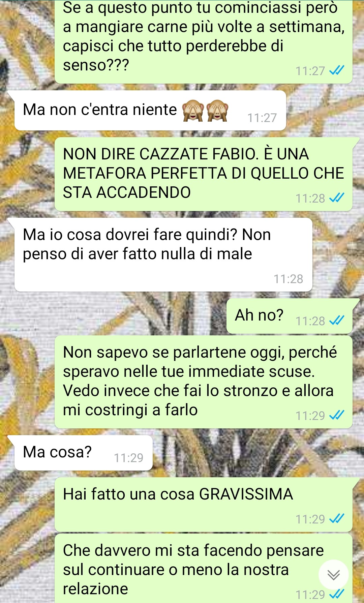Viewport: 364px width, 603px height.
Task: Tap the 11:29 timestamp on 'Ma cosa?' message
Action: tap(128, 458)
